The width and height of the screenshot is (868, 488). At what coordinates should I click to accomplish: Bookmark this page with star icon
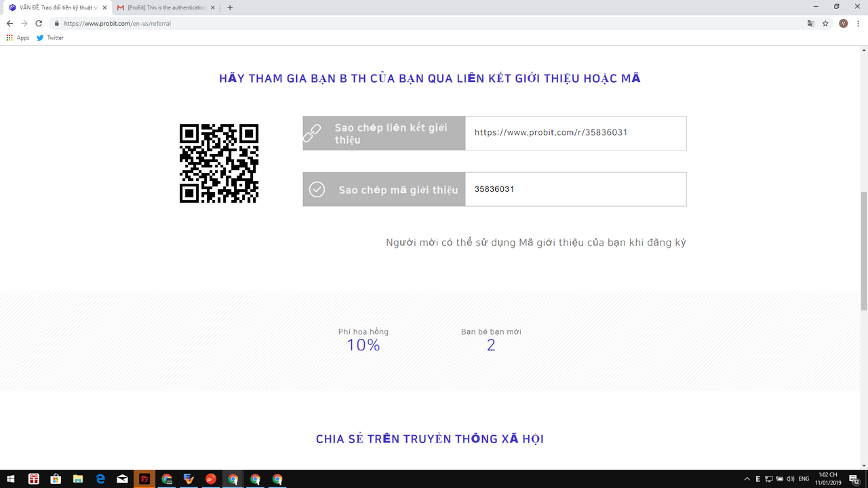pyautogui.click(x=825, y=23)
